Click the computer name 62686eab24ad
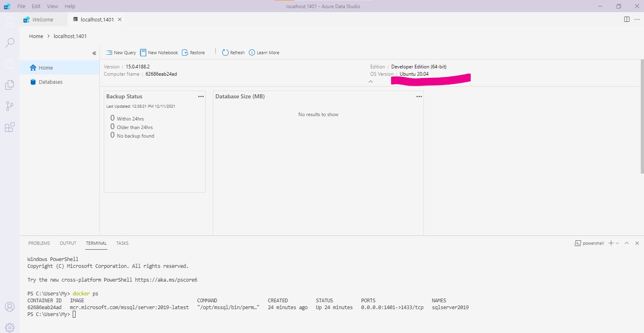The height and width of the screenshot is (333, 644). (161, 74)
